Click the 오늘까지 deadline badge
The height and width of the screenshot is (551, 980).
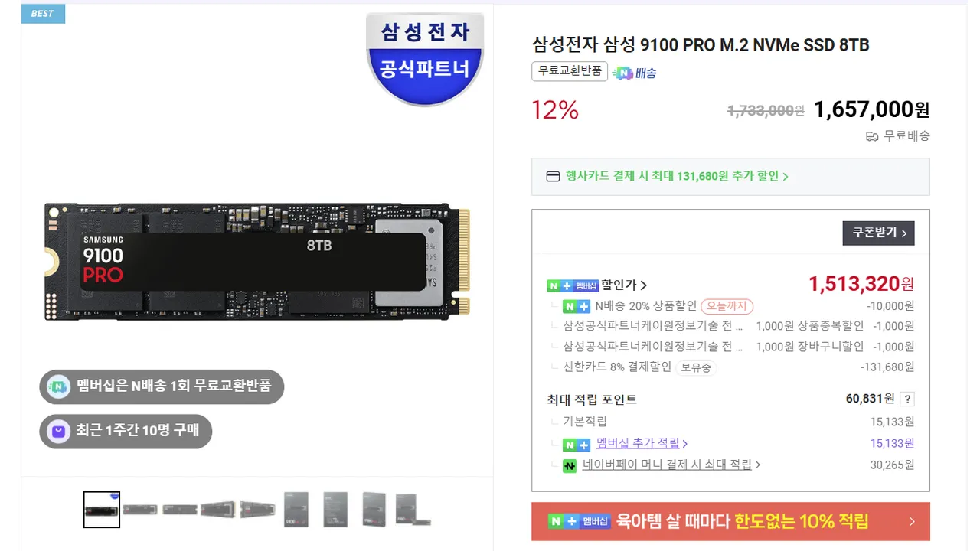pyautogui.click(x=727, y=306)
